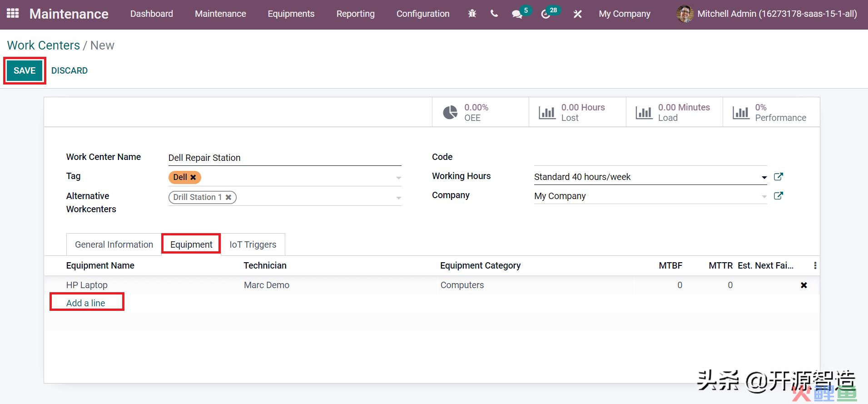Sort by Equipment Name column header
The height and width of the screenshot is (404, 868).
click(100, 265)
